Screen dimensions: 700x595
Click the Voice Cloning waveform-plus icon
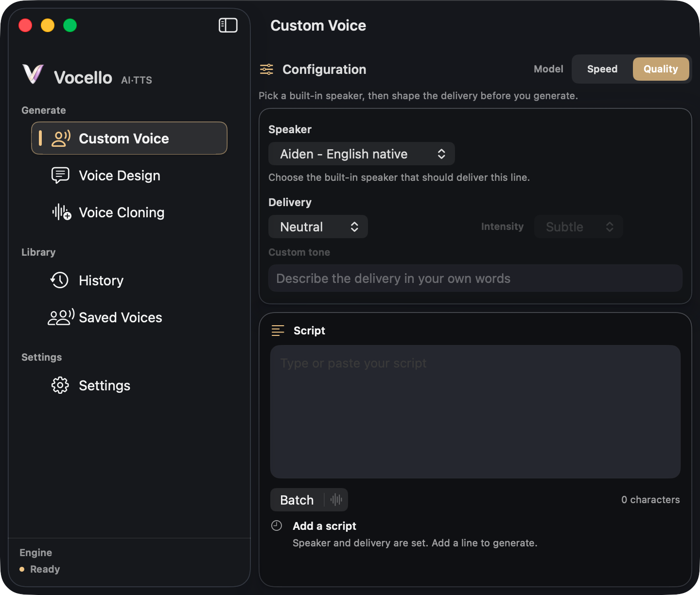click(x=62, y=212)
